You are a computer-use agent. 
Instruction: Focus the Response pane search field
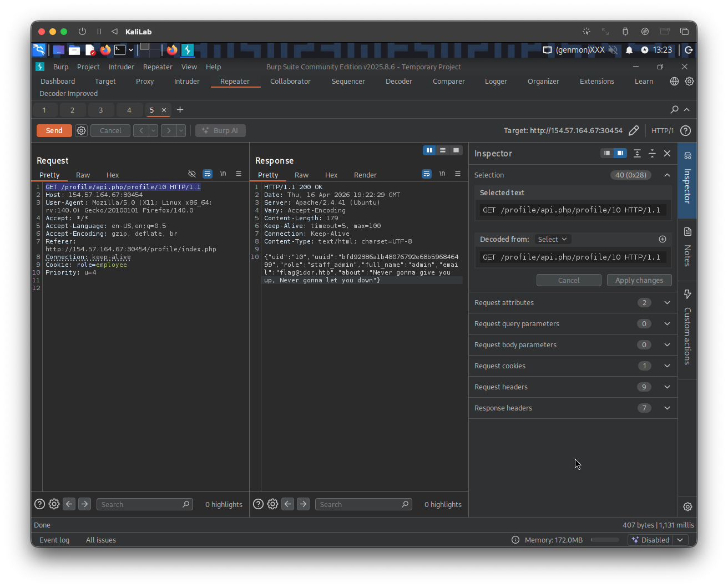(x=363, y=504)
